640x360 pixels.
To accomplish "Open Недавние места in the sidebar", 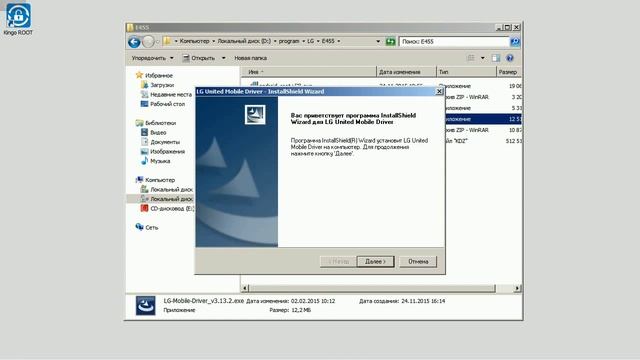I will pyautogui.click(x=166, y=94).
